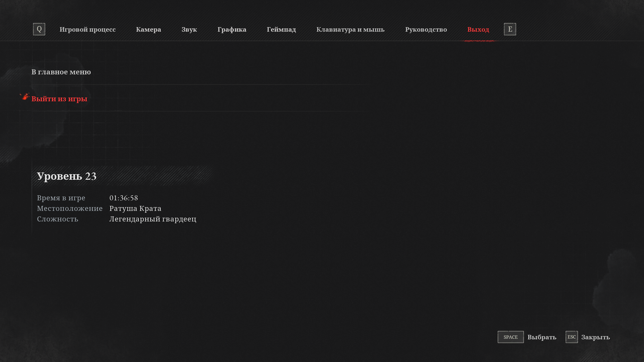644x362 pixels.
Task: Open the Игровой процесс tab
Action: click(88, 29)
